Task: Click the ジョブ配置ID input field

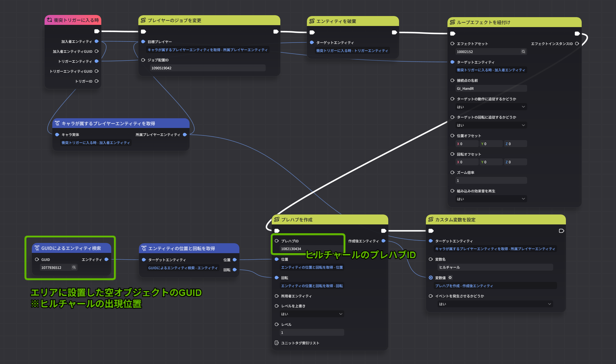Action: [208, 68]
